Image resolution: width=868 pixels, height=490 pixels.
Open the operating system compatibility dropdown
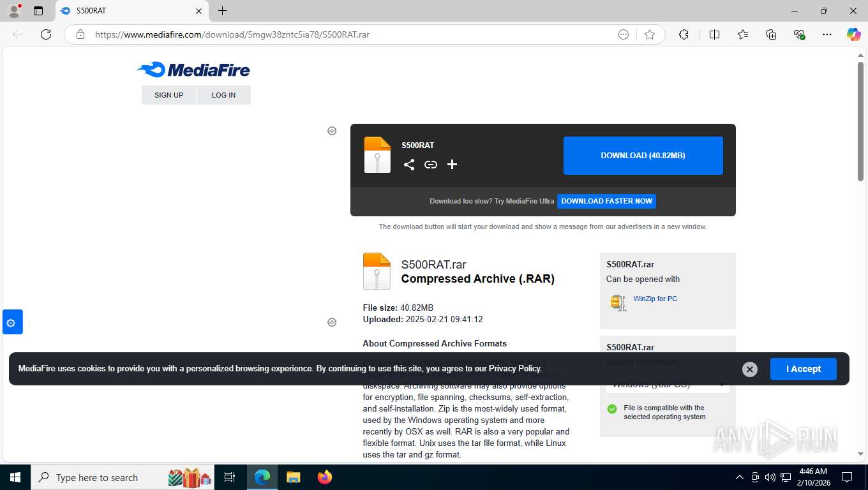(668, 384)
